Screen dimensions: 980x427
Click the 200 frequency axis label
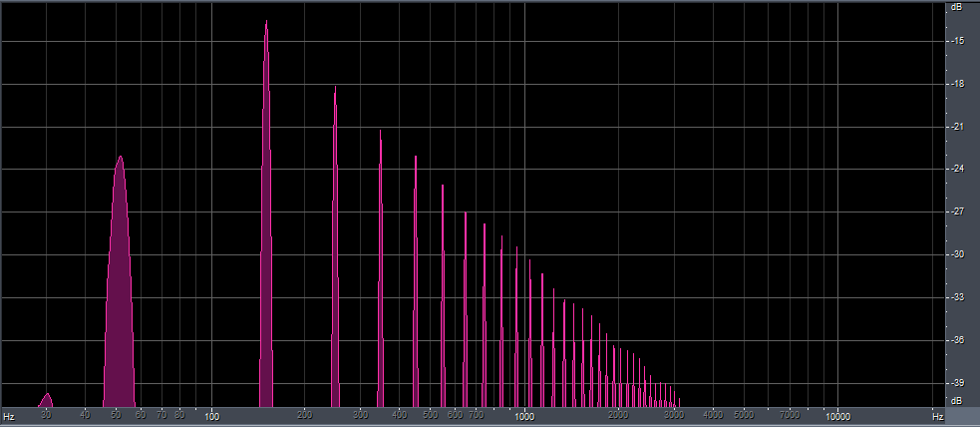304,416
